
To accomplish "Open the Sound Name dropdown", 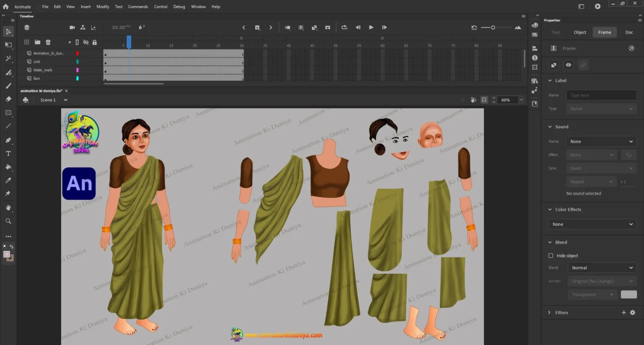I will [601, 142].
